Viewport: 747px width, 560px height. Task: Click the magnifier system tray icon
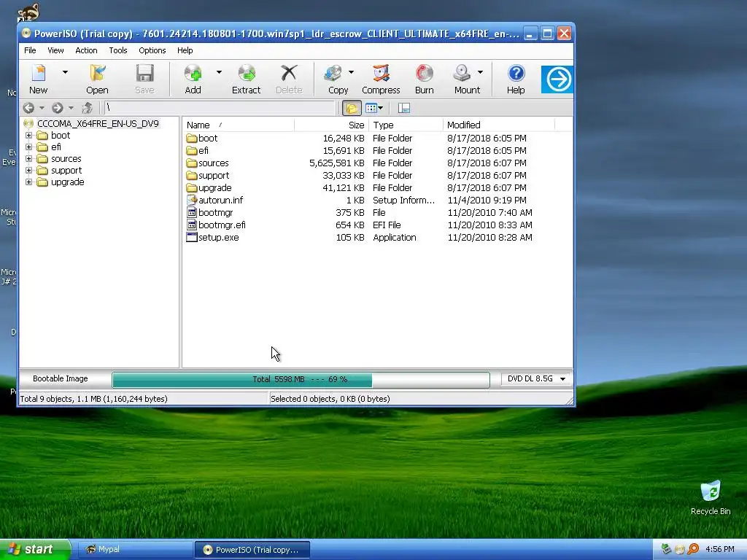(x=693, y=550)
